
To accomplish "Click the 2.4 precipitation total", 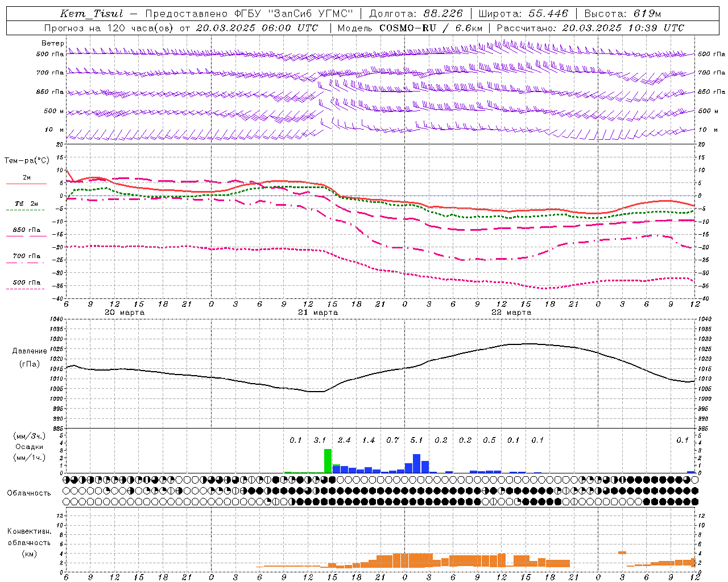I will [344, 440].
